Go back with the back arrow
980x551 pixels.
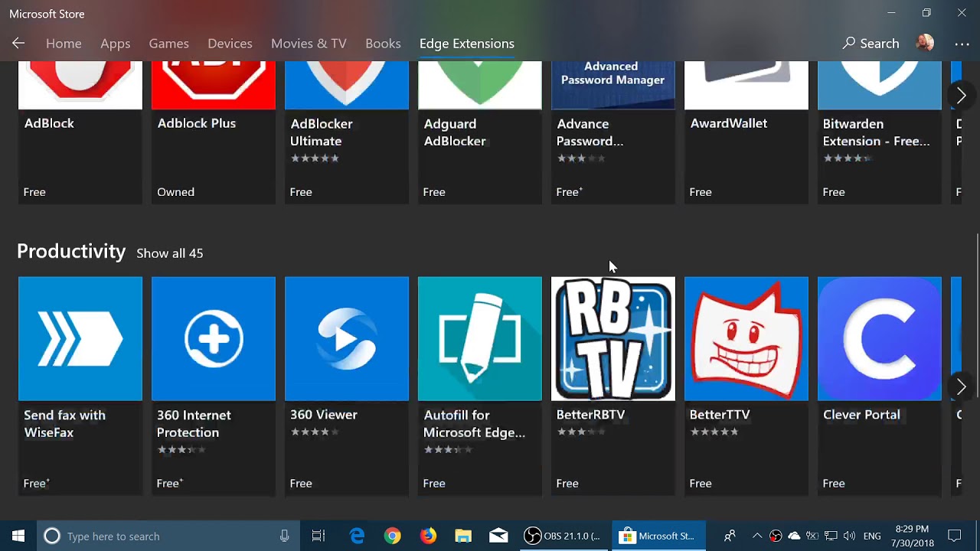point(18,44)
